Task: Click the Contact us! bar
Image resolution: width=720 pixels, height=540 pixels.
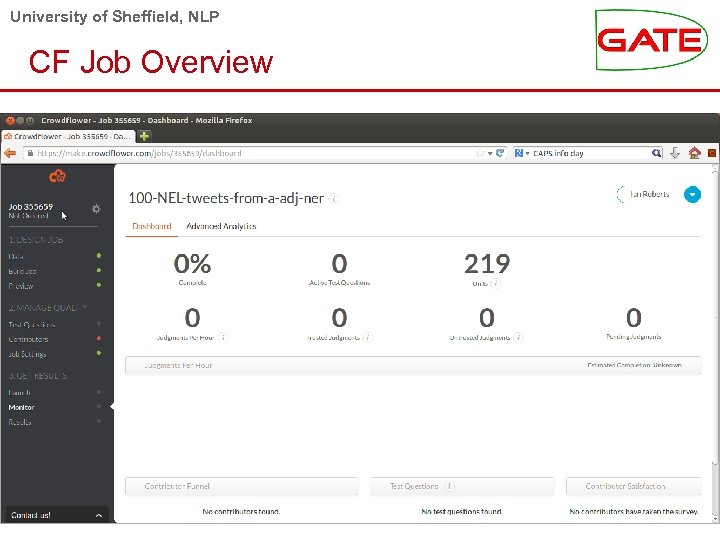Action: point(57,515)
